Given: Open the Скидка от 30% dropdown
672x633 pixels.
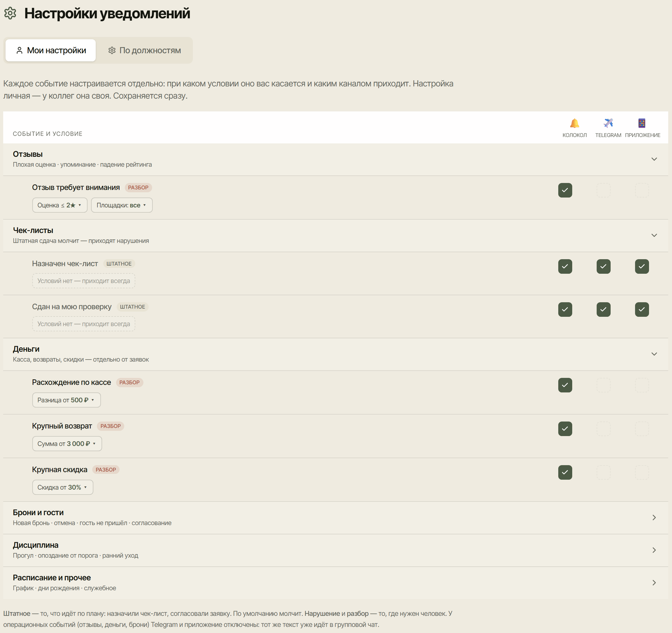Looking at the screenshot, I should pyautogui.click(x=63, y=487).
